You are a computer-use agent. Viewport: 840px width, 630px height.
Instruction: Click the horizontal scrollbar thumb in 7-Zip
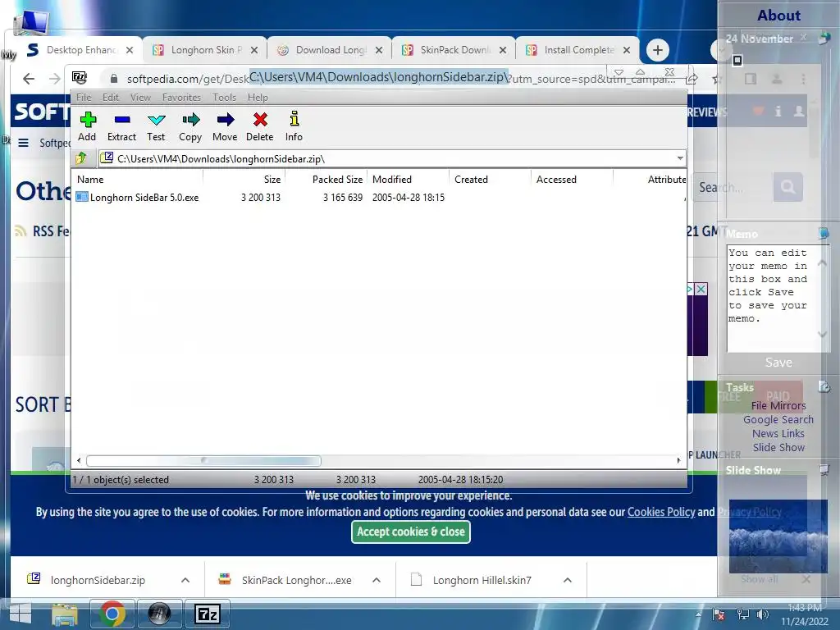(203, 461)
